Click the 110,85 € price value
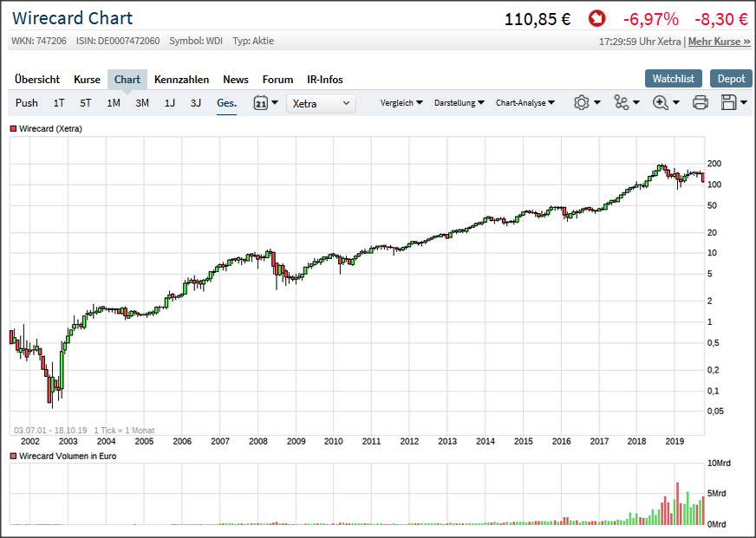Screen dimensions: 756x538 point(538,19)
